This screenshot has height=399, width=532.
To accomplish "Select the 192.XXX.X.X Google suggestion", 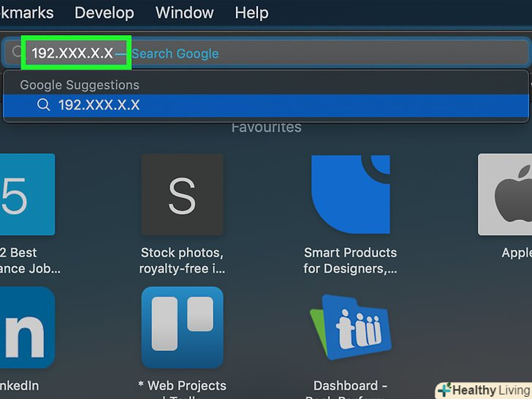I will [x=266, y=105].
